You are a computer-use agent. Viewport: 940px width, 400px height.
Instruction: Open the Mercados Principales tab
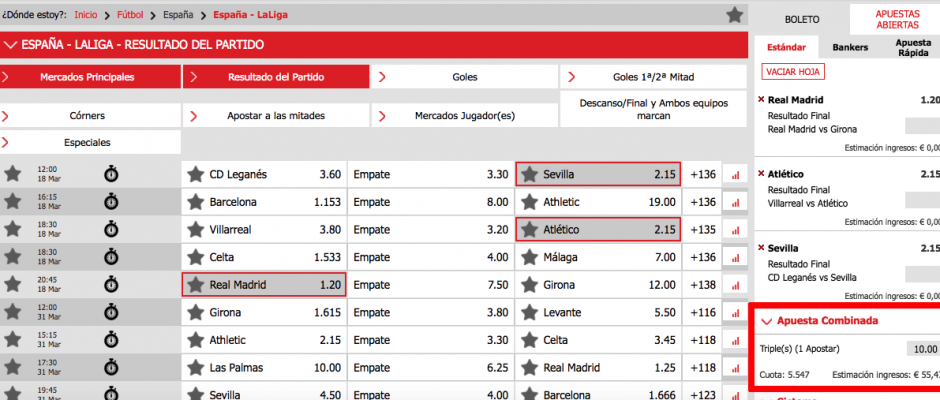point(91,77)
